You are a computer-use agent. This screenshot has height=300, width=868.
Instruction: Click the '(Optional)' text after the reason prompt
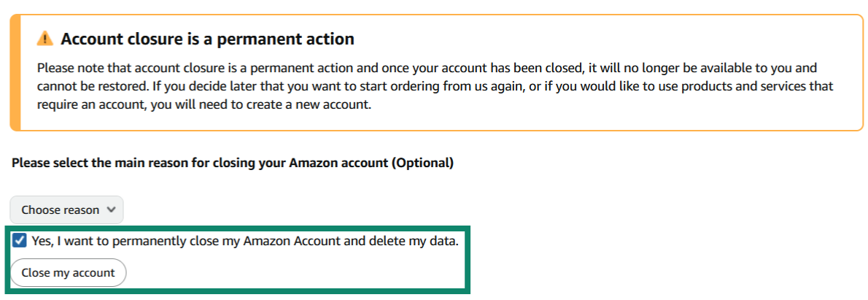point(422,163)
